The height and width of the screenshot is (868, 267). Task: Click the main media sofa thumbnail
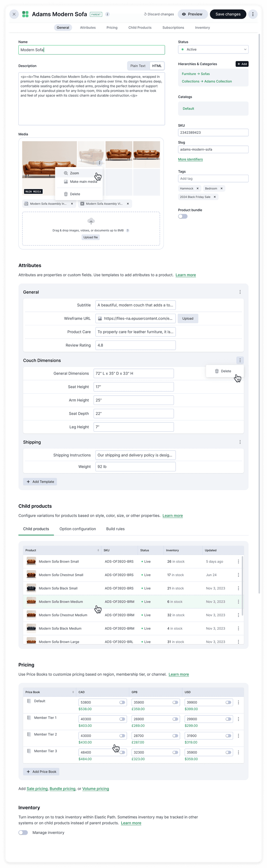49,169
